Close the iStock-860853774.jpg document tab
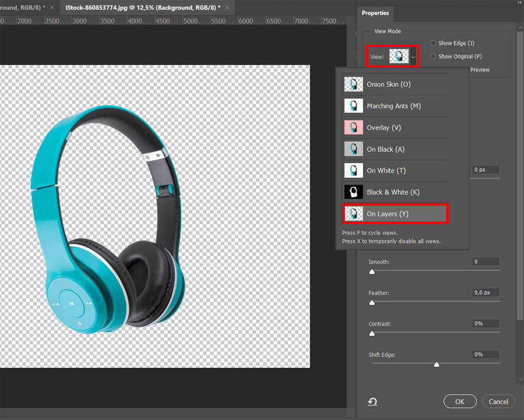The width and height of the screenshot is (524, 420). tap(227, 7)
